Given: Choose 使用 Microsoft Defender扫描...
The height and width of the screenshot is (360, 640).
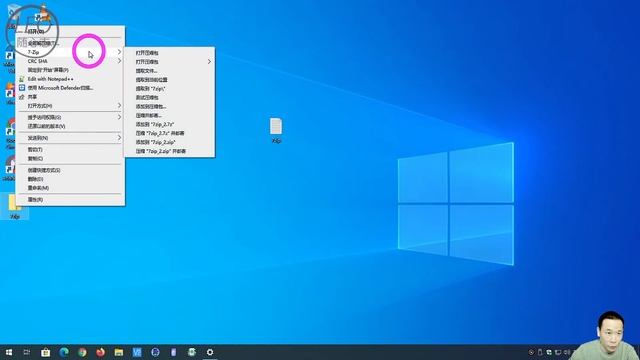Looking at the screenshot, I should pos(70,88).
